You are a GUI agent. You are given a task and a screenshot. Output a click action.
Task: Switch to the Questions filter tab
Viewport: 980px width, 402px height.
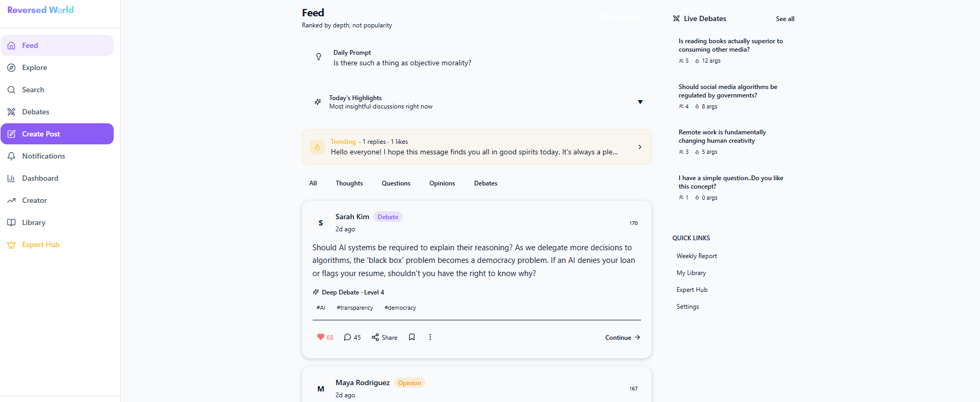(396, 183)
